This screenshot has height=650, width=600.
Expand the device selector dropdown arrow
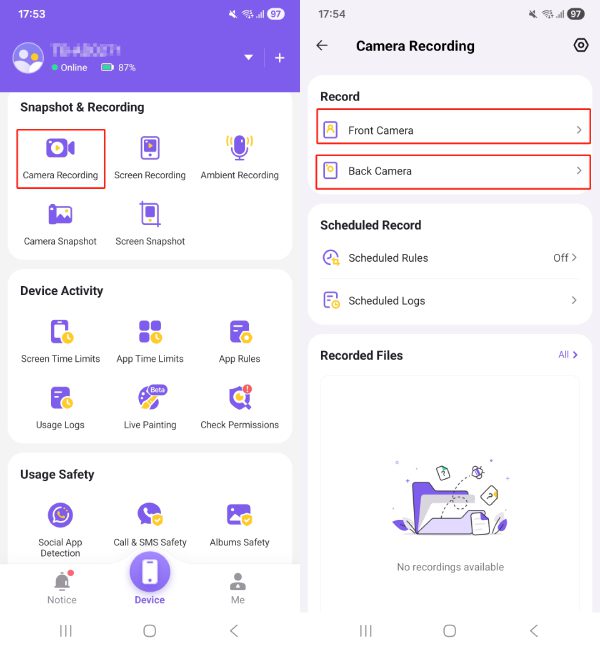coord(248,57)
